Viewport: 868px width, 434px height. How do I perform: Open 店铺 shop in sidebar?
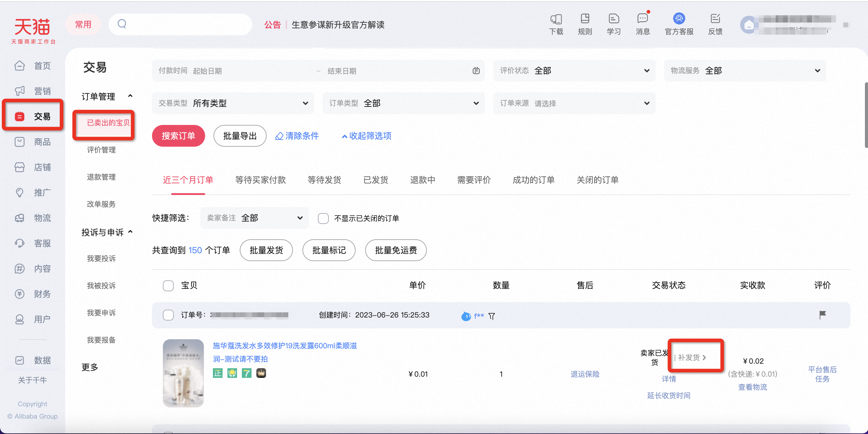pos(33,167)
